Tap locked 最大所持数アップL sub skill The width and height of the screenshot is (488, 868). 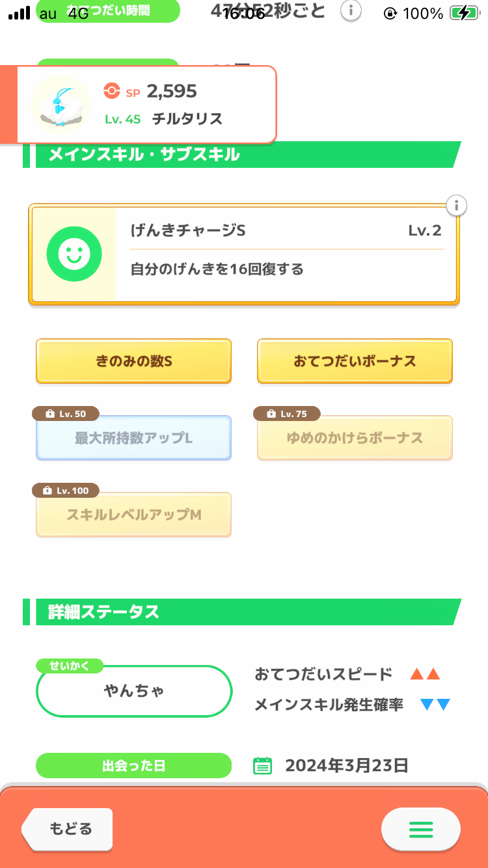(133, 439)
